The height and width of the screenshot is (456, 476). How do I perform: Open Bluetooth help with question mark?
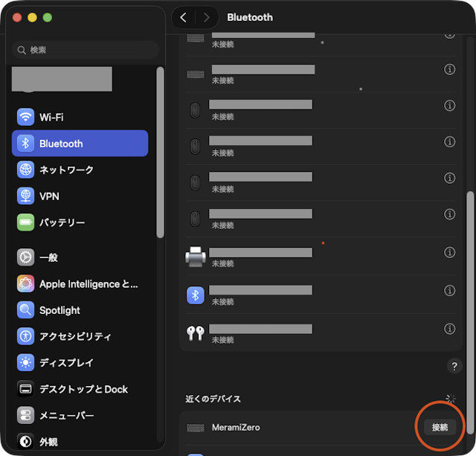[454, 366]
